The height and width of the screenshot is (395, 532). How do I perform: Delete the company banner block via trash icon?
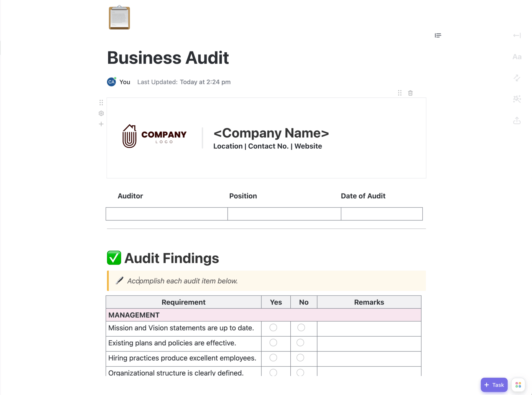click(x=410, y=93)
